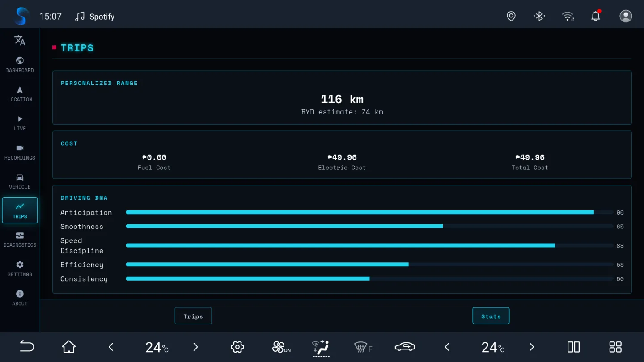Select the seat airflow direction icon
The height and width of the screenshot is (362, 644).
[321, 348]
